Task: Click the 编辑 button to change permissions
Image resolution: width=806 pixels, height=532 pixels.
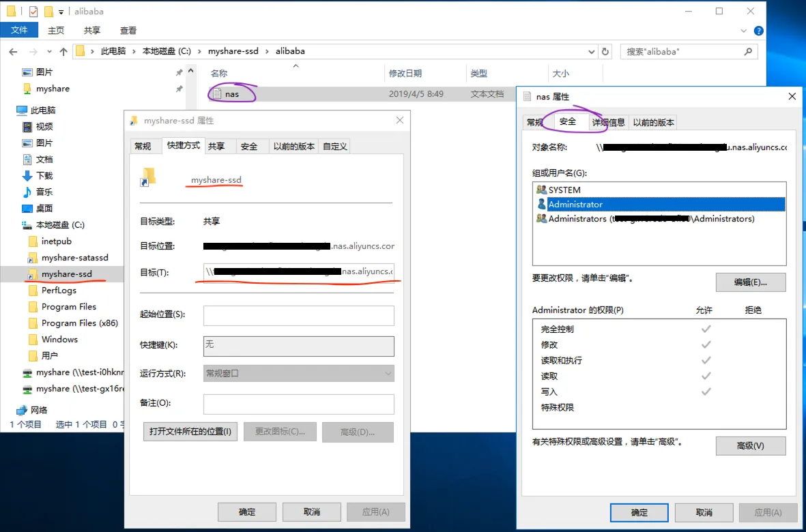Action: tap(750, 282)
